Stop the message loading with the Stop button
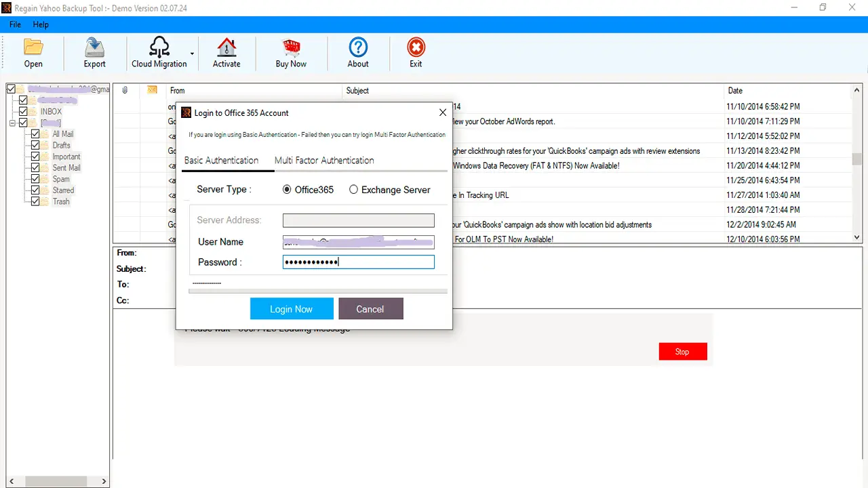The width and height of the screenshot is (868, 488). [x=682, y=352]
